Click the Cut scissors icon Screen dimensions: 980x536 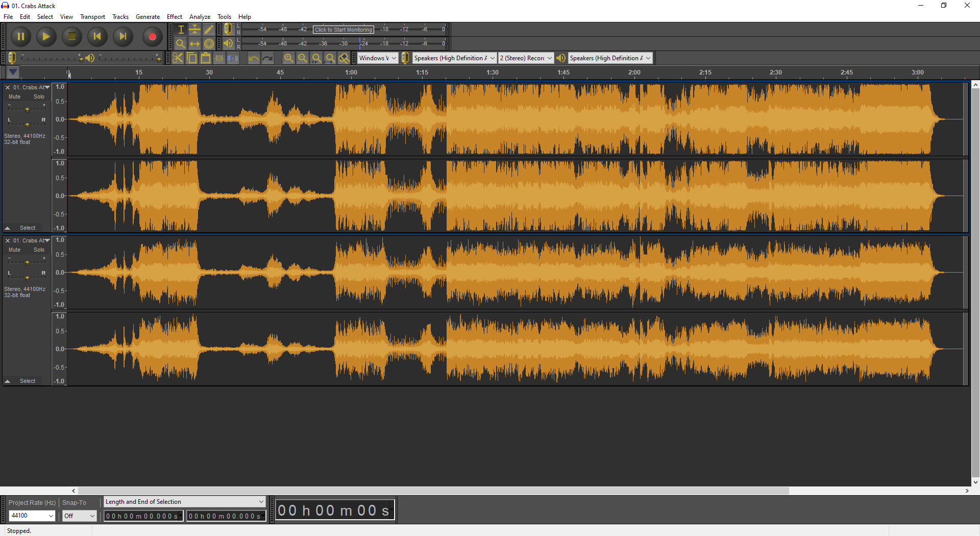click(x=178, y=58)
